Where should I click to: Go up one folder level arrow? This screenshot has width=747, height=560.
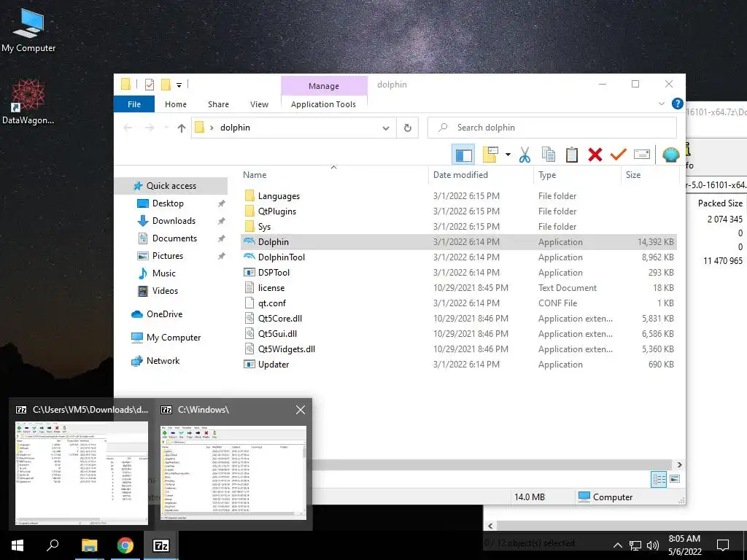(181, 128)
